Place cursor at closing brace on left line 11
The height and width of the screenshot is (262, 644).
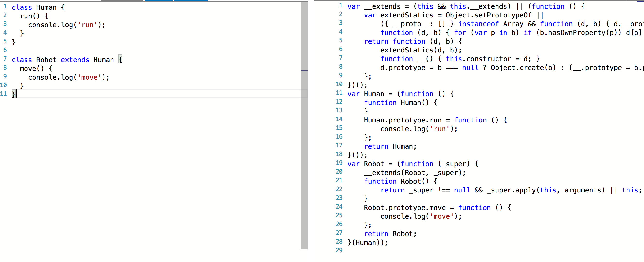[x=14, y=94]
